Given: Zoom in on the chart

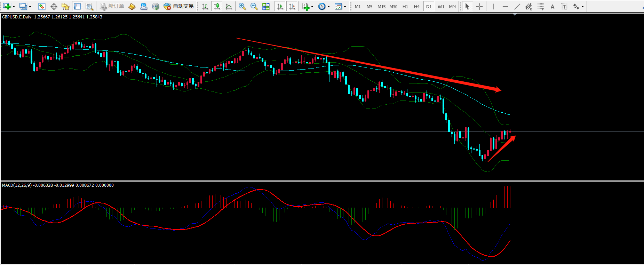Looking at the screenshot, I should (x=242, y=6).
